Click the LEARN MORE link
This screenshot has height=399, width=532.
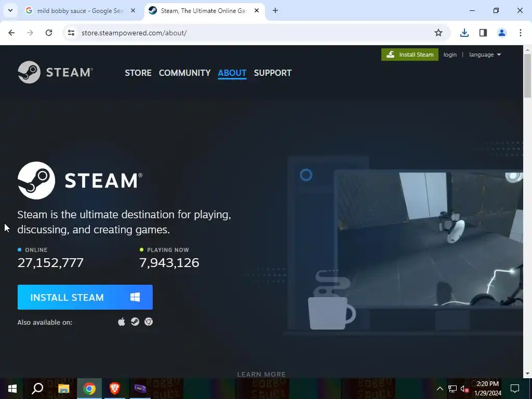pos(261,374)
